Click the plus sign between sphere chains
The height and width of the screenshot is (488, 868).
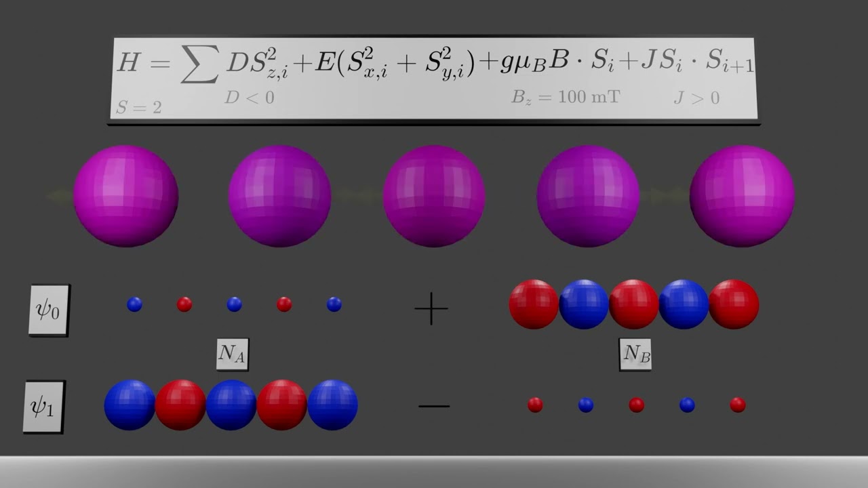click(x=431, y=309)
